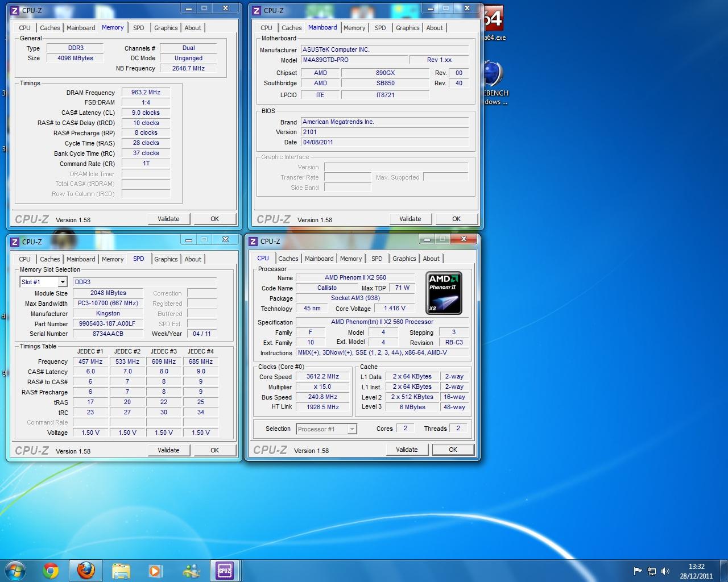Viewport: 728px width, 582px height.
Task: Open Windows Explorer from the taskbar
Action: pos(121,571)
